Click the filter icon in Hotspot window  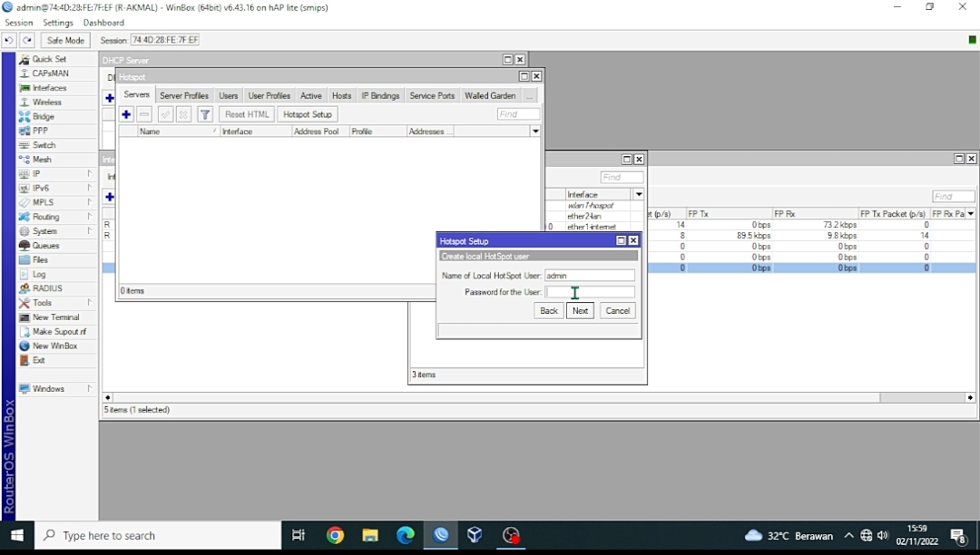click(x=204, y=114)
